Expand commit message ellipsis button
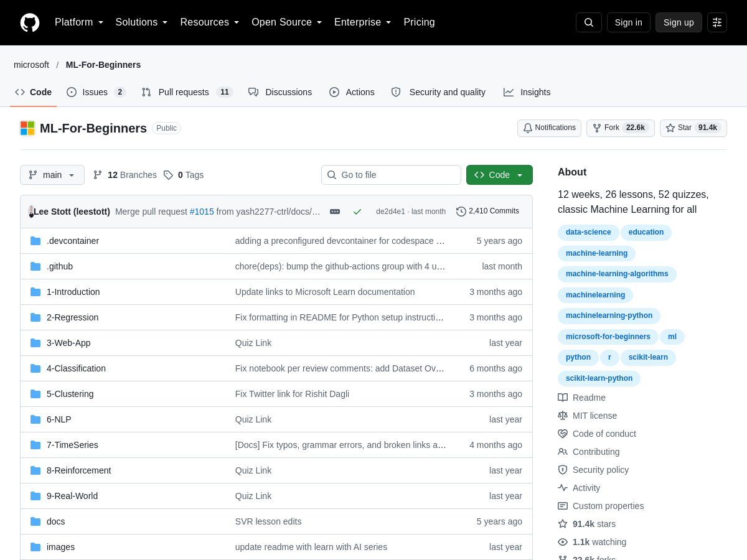The width and height of the screenshot is (747, 560). (x=335, y=212)
